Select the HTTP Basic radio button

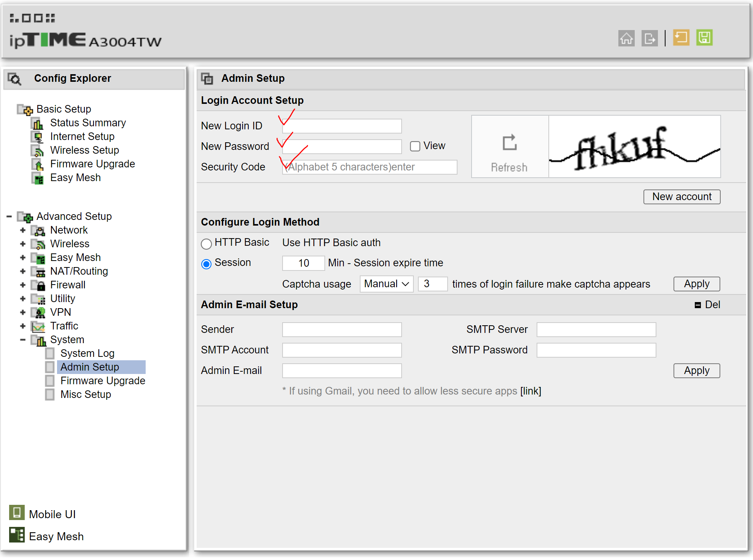pos(206,244)
